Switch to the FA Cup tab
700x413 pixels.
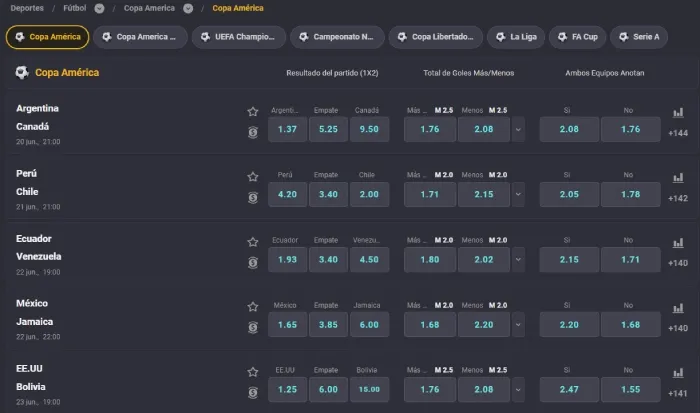click(577, 37)
